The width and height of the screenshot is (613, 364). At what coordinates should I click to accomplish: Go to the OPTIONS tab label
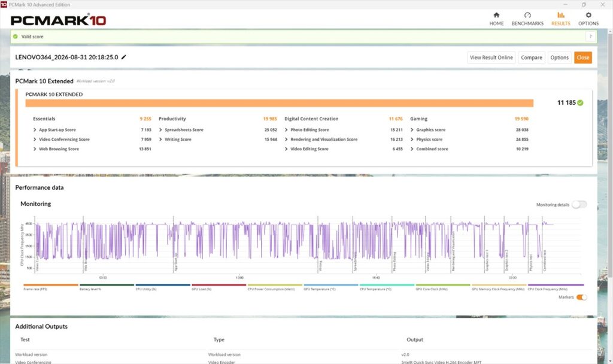click(588, 23)
